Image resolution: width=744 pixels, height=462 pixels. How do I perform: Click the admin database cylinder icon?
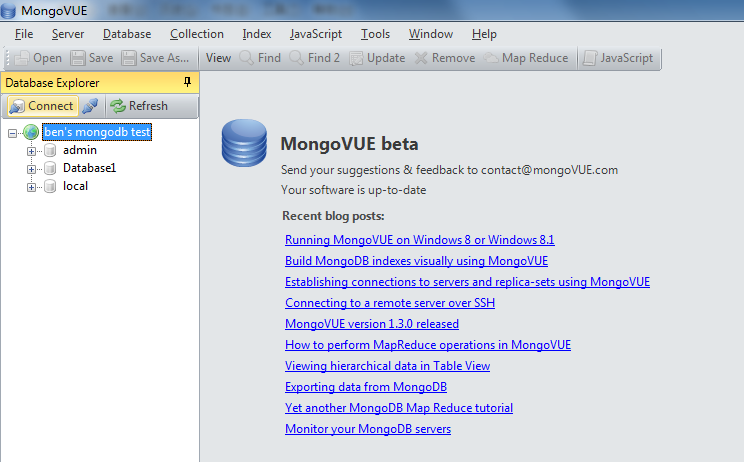tap(50, 151)
